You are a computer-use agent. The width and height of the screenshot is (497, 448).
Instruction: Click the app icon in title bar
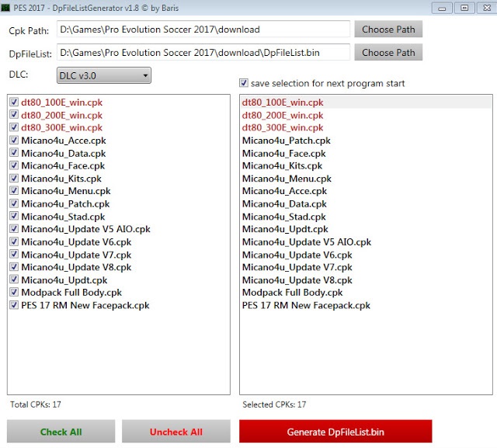click(5, 8)
